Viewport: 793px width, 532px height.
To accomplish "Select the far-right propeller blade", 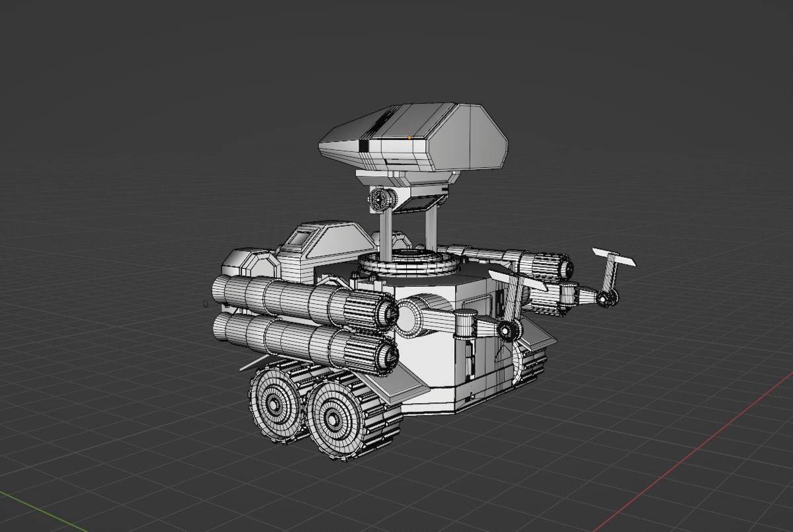I will pyautogui.click(x=614, y=258).
